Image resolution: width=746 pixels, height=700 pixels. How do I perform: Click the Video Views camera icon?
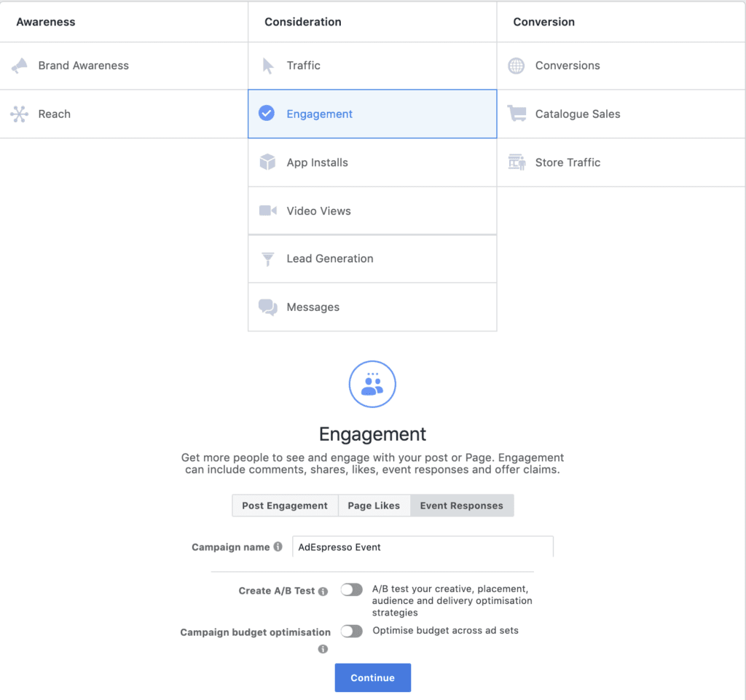point(267,211)
